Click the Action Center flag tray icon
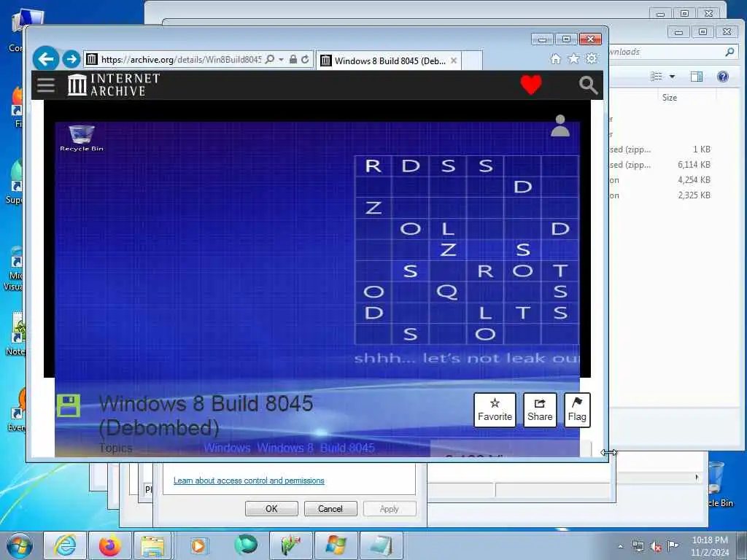Image resolution: width=747 pixels, height=560 pixels. click(673, 545)
